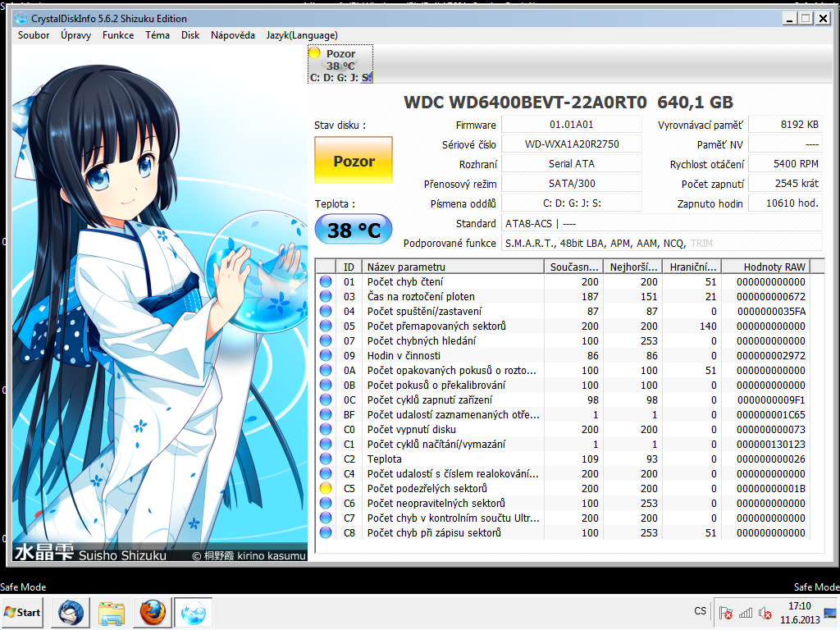Select the Teplota parameter name
This screenshot has height=630, width=840.
[384, 459]
